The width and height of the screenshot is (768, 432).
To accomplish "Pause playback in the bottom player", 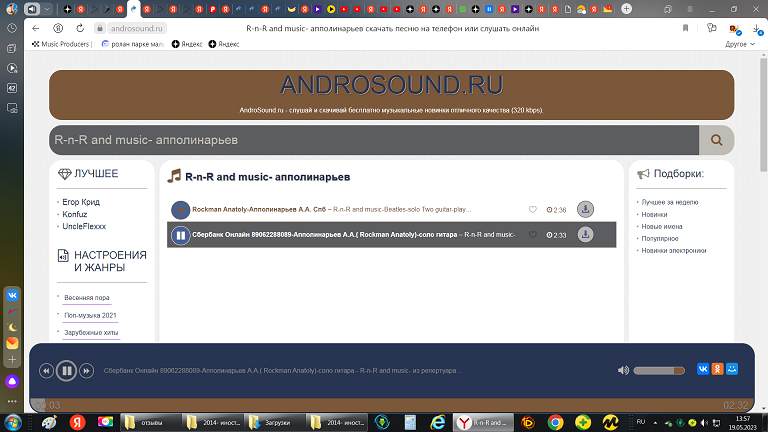I will tap(67, 371).
